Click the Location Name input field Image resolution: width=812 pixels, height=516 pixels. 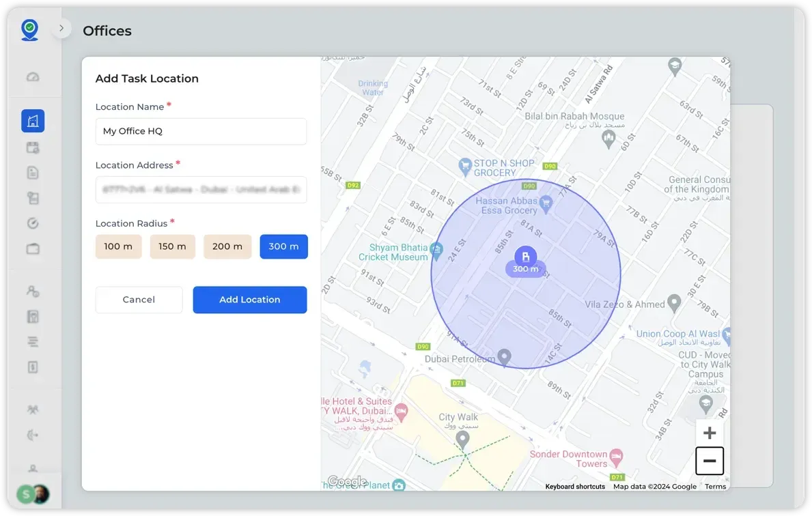(x=201, y=131)
